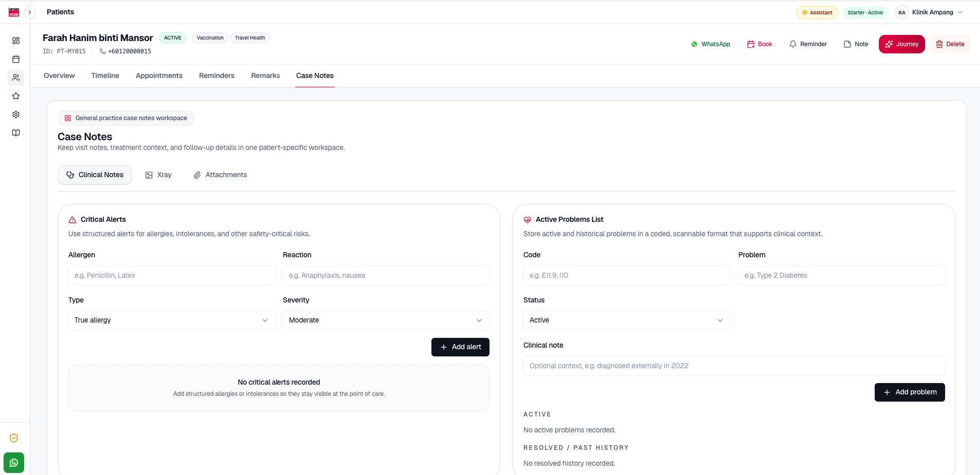Focus the Problem input field

pos(842,275)
